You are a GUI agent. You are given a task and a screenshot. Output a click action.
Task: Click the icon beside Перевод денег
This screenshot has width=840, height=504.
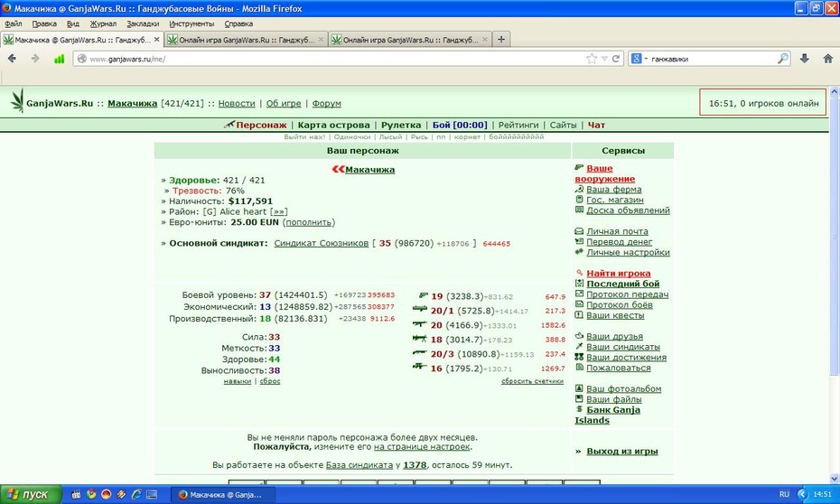579,241
